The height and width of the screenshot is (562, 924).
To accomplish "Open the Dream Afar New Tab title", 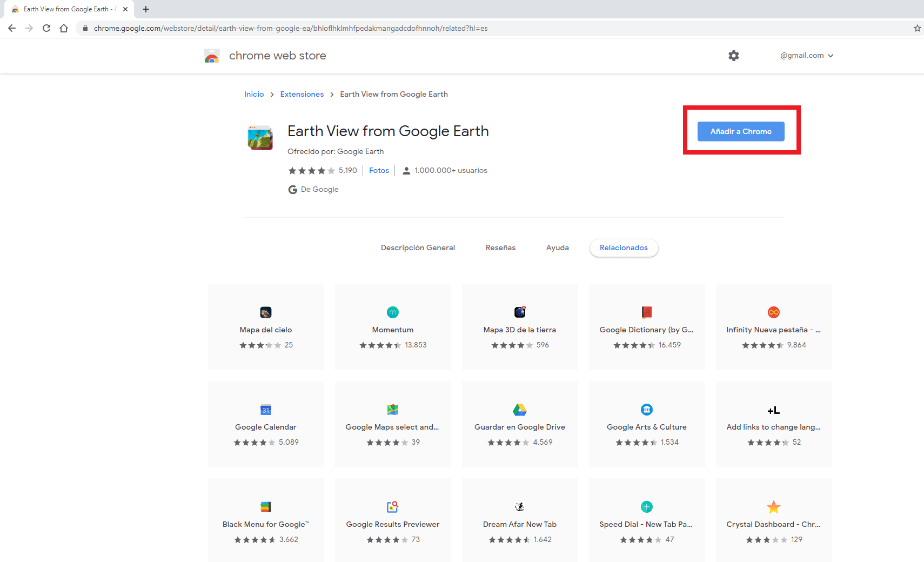I will coord(520,524).
